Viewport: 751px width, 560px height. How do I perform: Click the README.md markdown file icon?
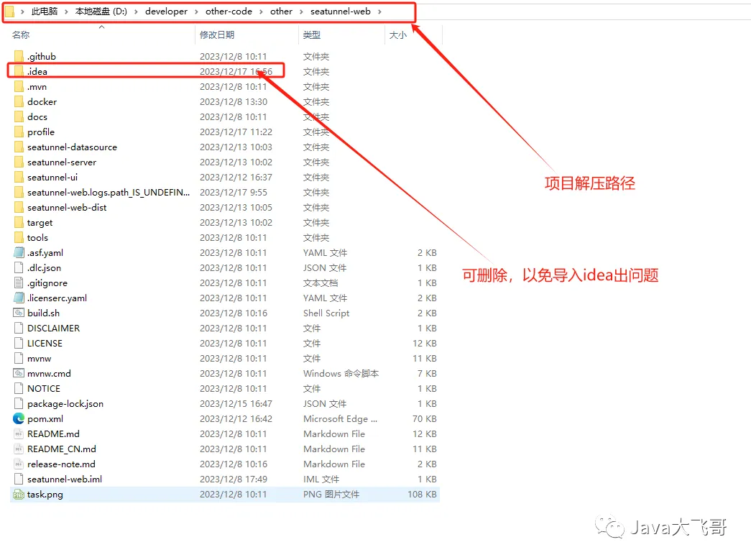[19, 434]
